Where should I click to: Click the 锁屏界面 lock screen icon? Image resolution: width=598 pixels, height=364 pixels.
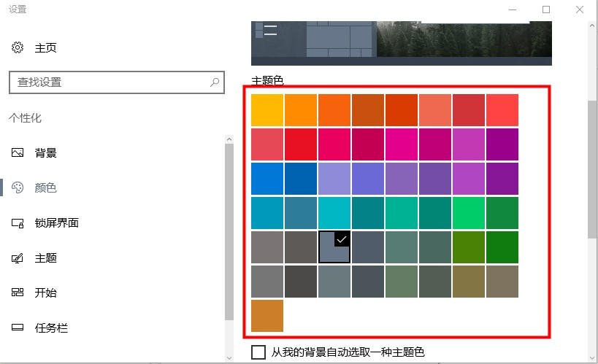click(x=18, y=223)
